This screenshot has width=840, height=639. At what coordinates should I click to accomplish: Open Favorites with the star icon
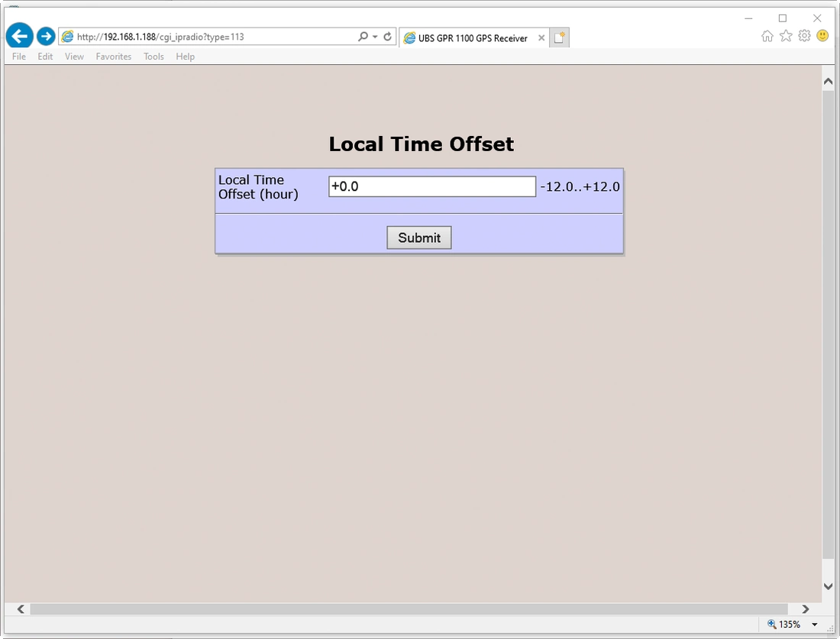[786, 36]
